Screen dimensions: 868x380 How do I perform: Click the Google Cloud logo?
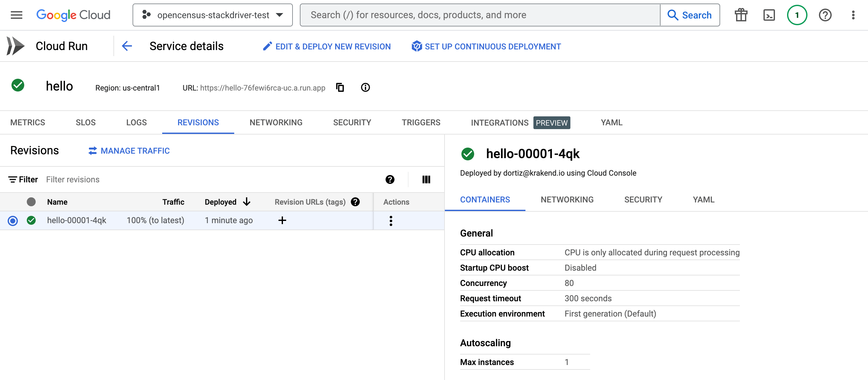pyautogui.click(x=73, y=15)
